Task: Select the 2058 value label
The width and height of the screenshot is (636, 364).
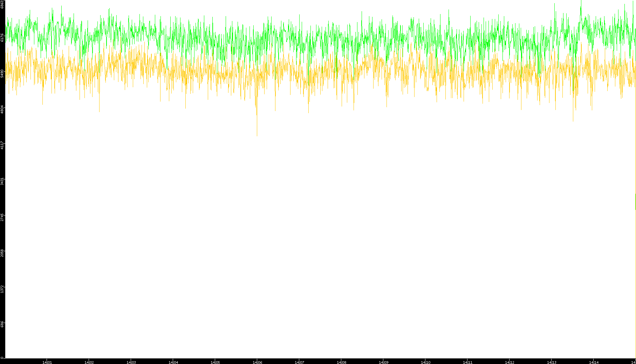Action: (x=2, y=253)
